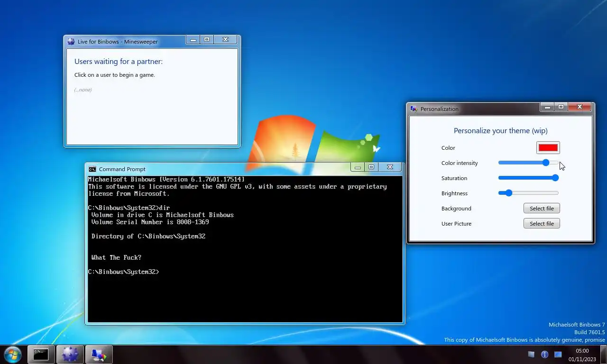
Task: Click the last C:\Binbows\System32> prompt line
Action: click(x=124, y=272)
